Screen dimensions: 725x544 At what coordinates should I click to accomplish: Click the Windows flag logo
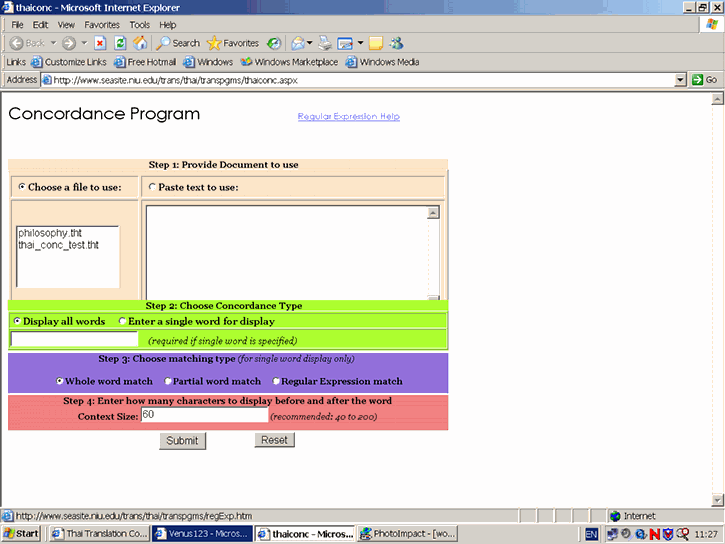[712, 24]
